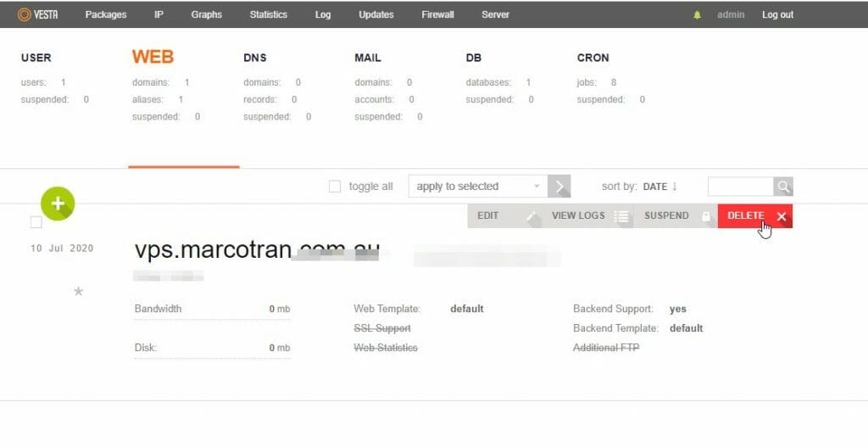Screen dimensions: 868x447
Task: Click the VIEW LOGS button
Action: tap(588, 216)
